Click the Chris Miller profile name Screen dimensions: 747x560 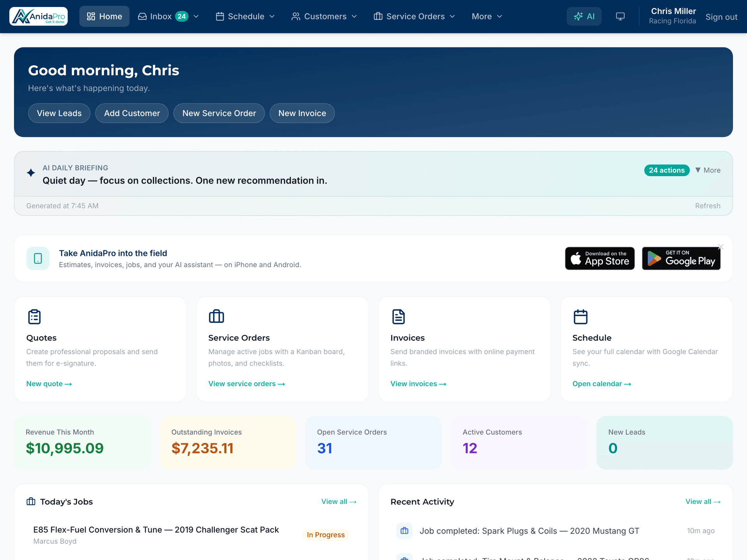pos(673,11)
